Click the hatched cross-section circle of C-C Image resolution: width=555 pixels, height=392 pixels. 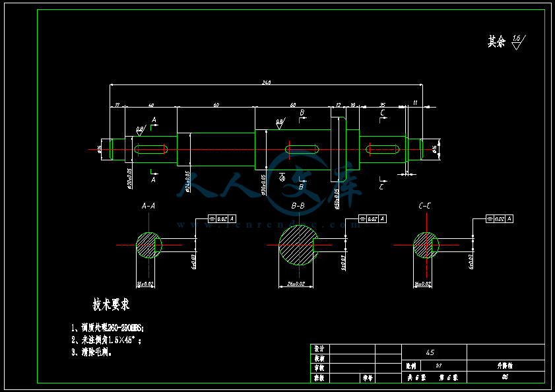point(426,245)
